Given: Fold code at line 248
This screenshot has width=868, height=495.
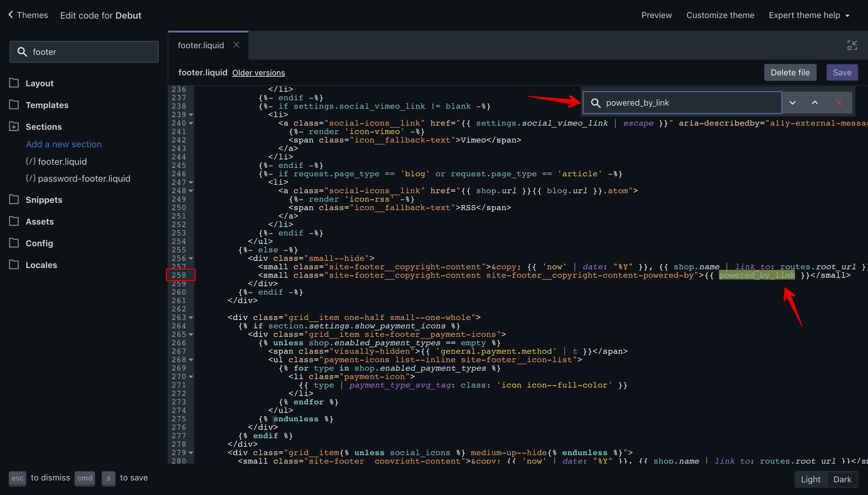Looking at the screenshot, I should 191,191.
